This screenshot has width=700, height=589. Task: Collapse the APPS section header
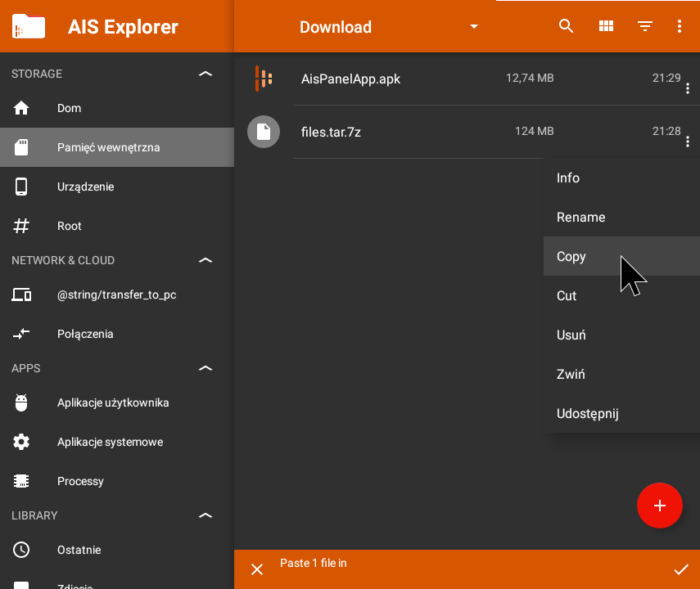[x=205, y=368]
